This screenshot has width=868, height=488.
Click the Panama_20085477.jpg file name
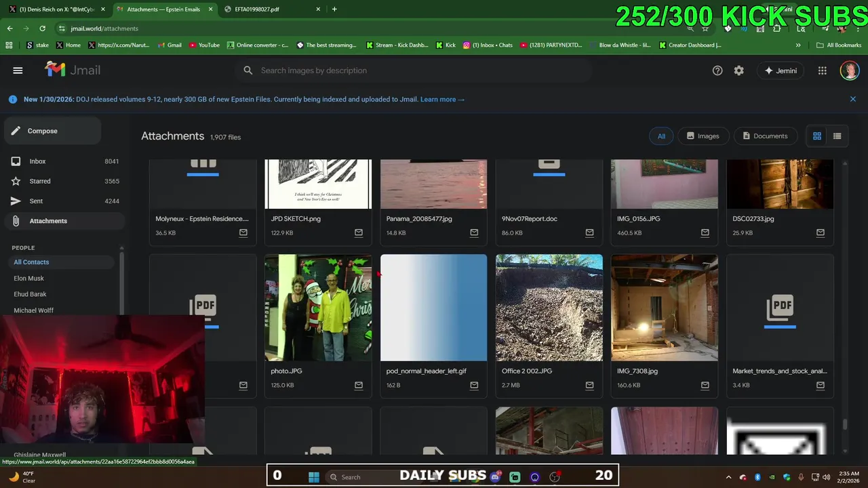coord(419,219)
